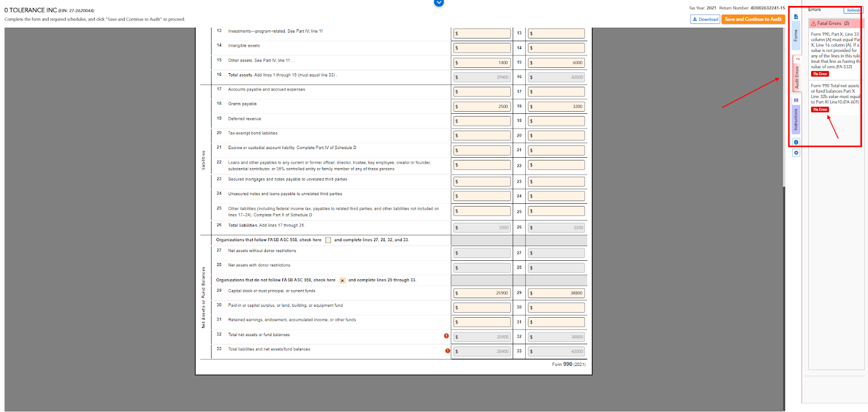
Task: Edit line 23 Secured mortgages end-of-year field
Action: [556, 182]
